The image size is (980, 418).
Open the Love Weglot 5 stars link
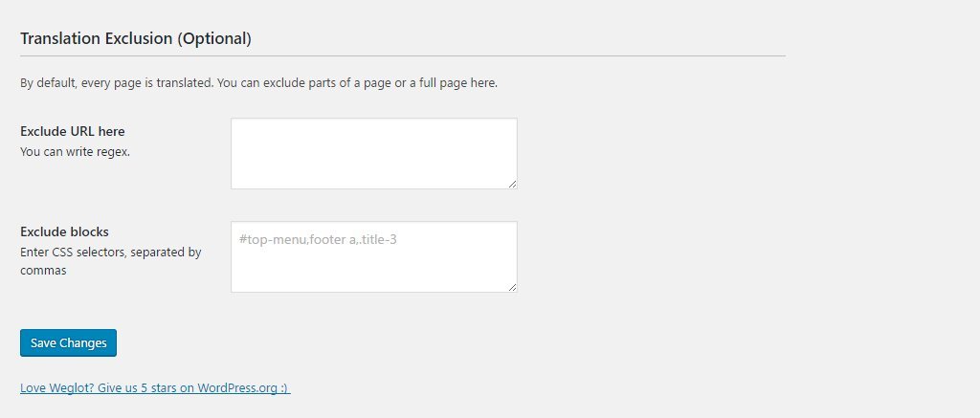(x=155, y=388)
